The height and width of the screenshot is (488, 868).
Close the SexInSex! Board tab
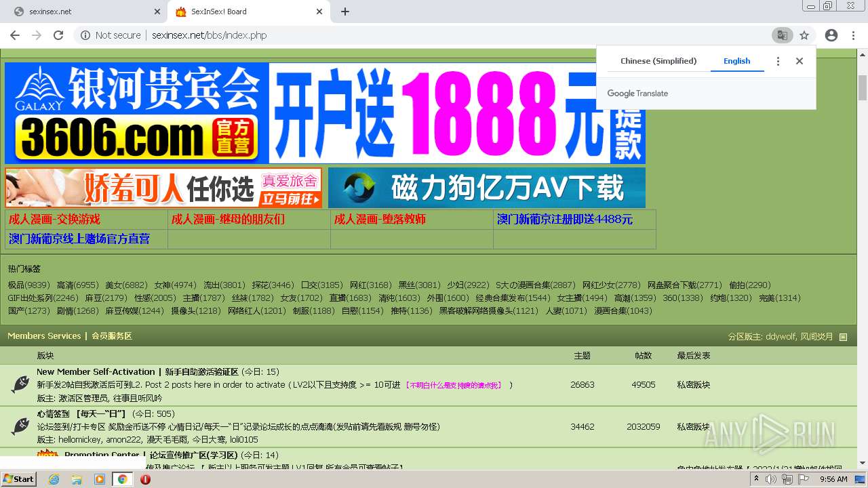tap(319, 12)
